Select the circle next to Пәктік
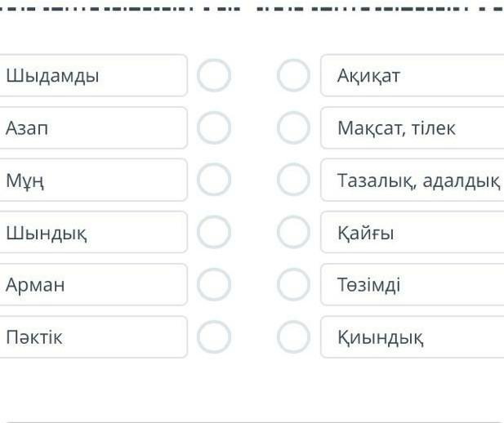 pyautogui.click(x=214, y=337)
